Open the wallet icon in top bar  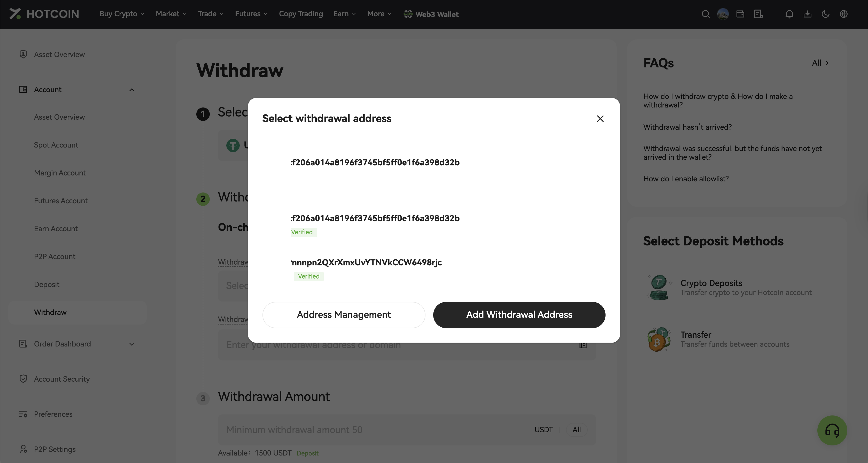(740, 14)
